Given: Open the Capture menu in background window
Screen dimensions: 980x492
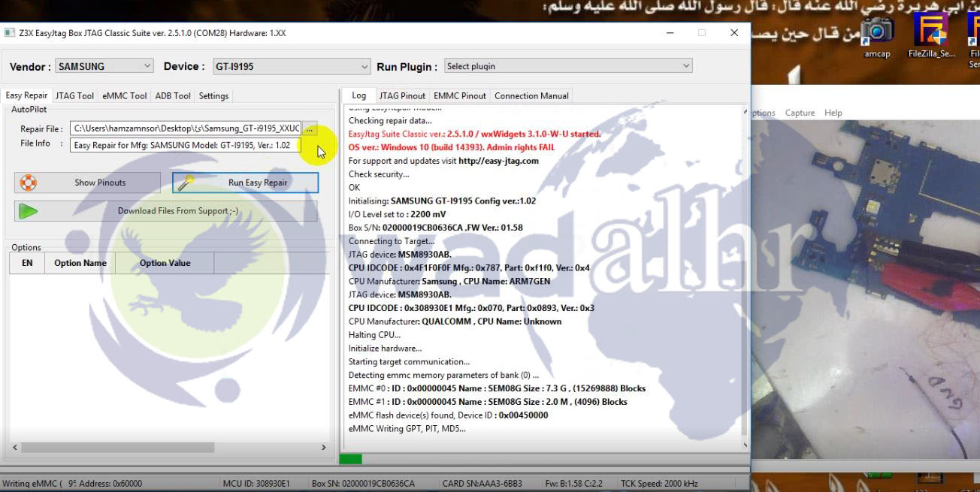Looking at the screenshot, I should [800, 113].
